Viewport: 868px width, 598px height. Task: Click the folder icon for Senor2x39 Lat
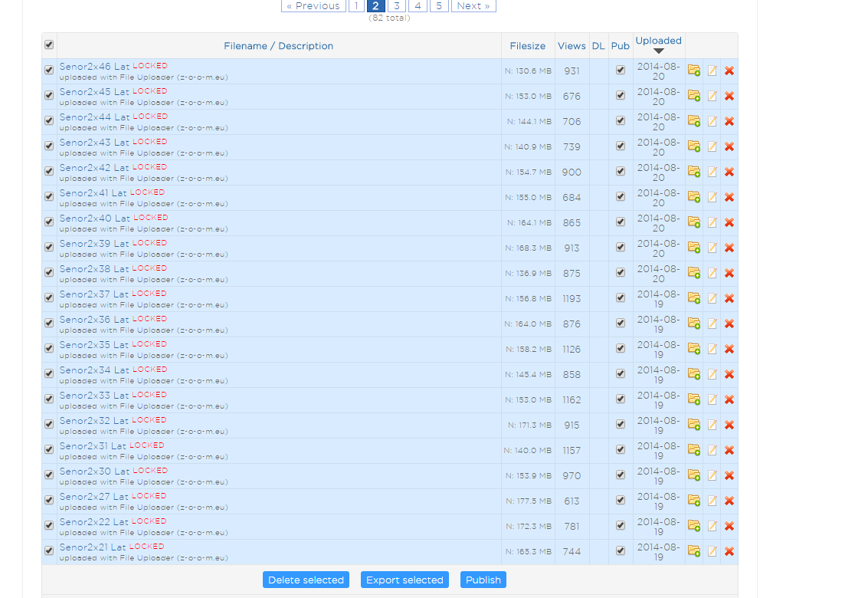click(x=694, y=248)
